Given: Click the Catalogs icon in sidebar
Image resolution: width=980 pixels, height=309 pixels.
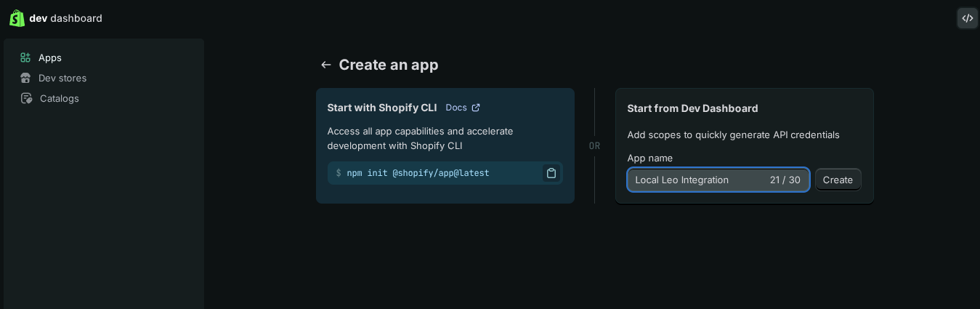Looking at the screenshot, I should pos(26,98).
